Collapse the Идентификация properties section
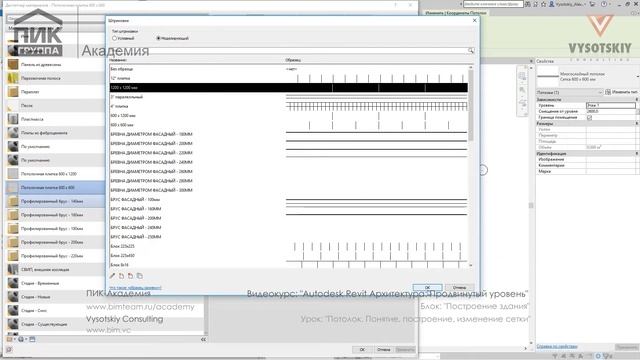640x360 pixels. click(637, 153)
